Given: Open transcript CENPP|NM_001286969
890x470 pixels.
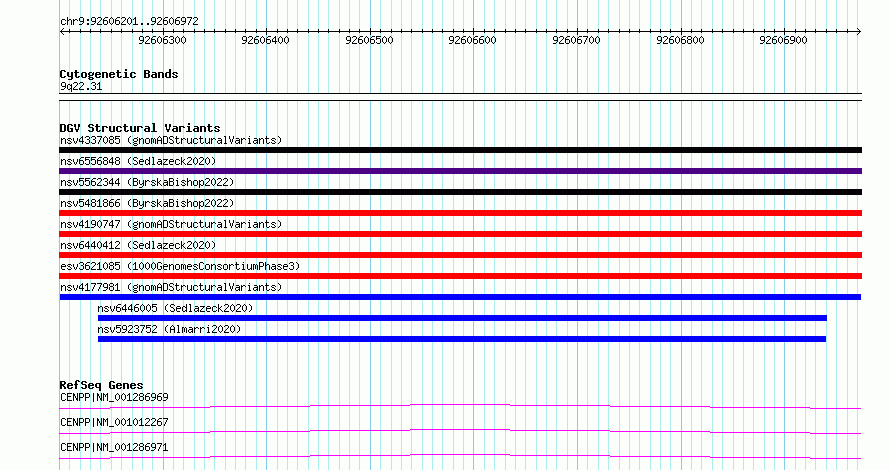Looking at the screenshot, I should click(x=114, y=397).
